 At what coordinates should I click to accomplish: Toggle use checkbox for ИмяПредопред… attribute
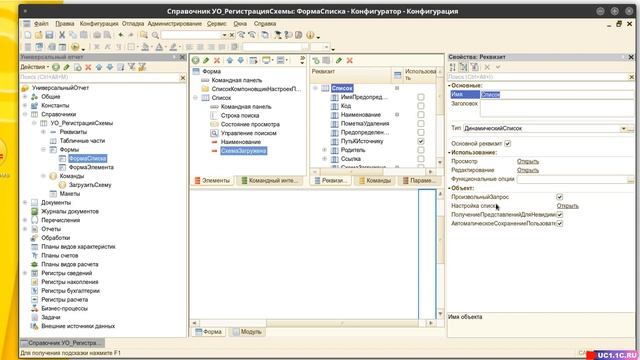421,97
